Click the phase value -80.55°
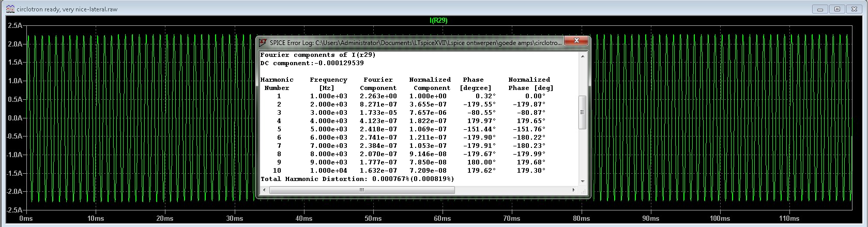 (481, 113)
